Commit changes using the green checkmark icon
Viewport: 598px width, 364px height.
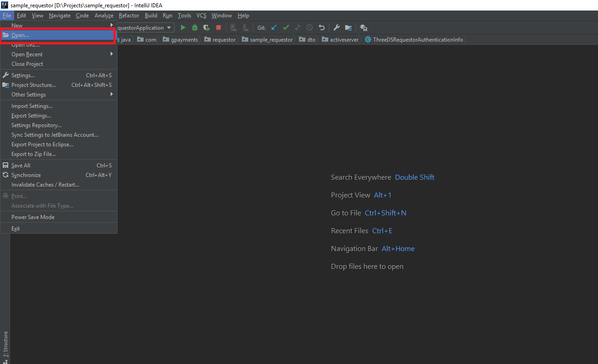pos(286,28)
